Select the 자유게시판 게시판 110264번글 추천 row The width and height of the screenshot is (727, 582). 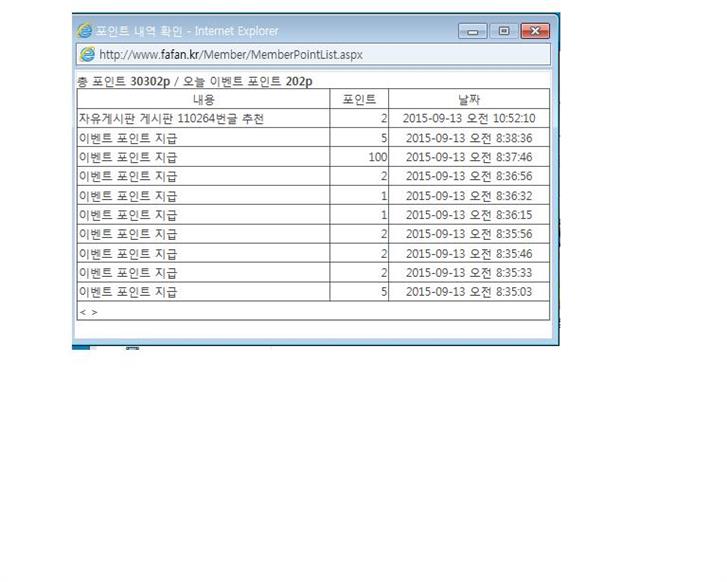click(x=171, y=119)
